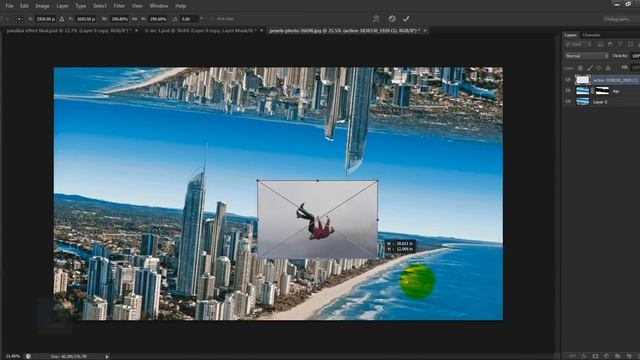The image size is (640, 360).
Task: Cancel the transform with the circle-slash icon
Action: [x=392, y=19]
